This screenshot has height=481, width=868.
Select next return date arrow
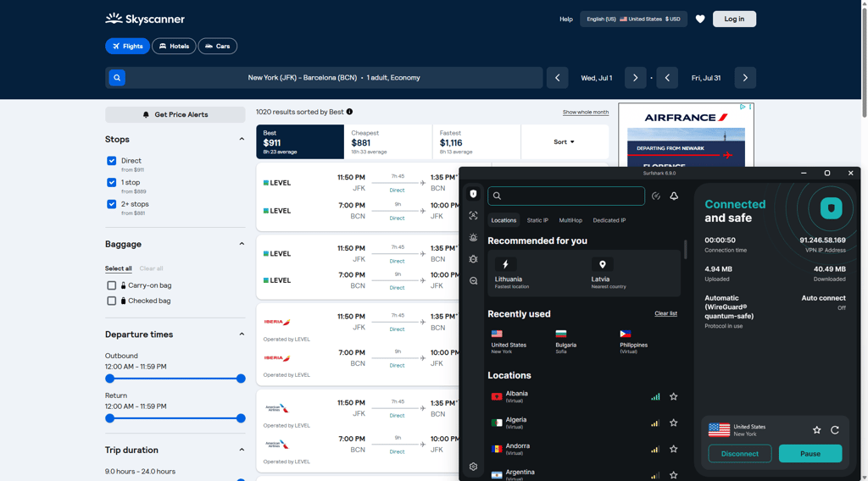coord(745,78)
